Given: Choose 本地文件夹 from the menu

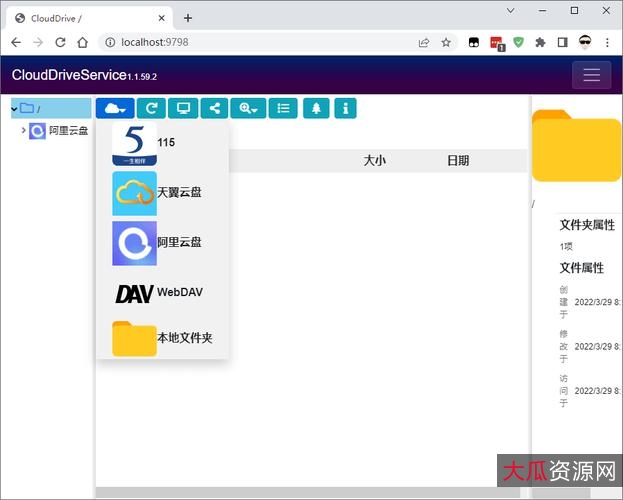Looking at the screenshot, I should [162, 338].
